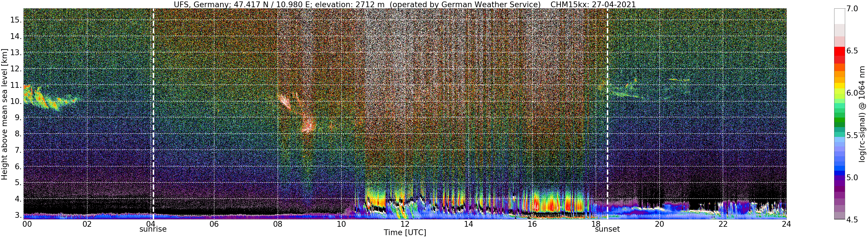Click the '14' time tick label
The image size is (868, 238).
pos(468,224)
